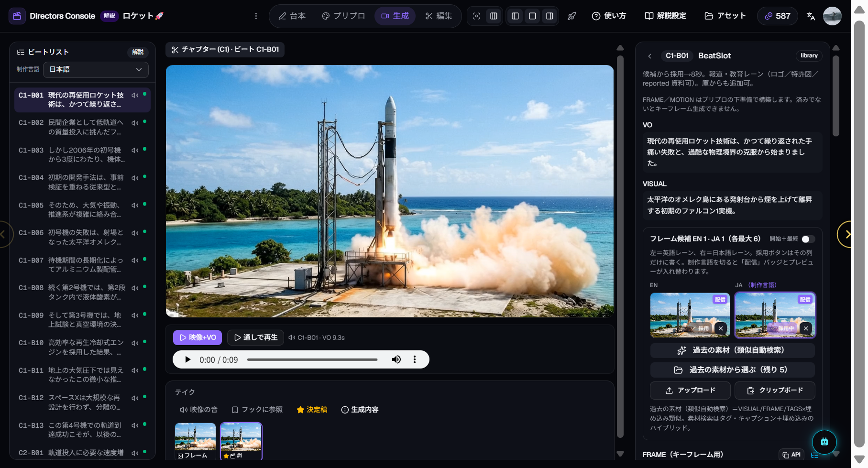Switch to left sidebar layout icon
This screenshot has height=468, width=868.
coord(515,16)
